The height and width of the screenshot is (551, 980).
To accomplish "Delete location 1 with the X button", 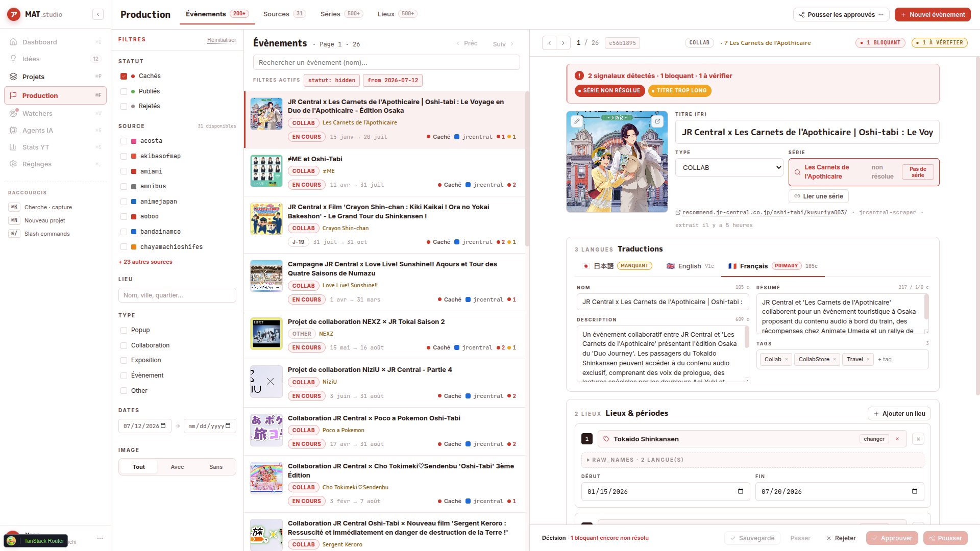I will tap(918, 439).
